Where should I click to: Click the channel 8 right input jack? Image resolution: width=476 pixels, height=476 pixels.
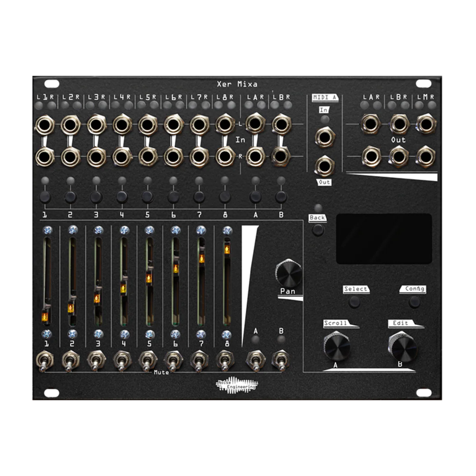coord(225,157)
